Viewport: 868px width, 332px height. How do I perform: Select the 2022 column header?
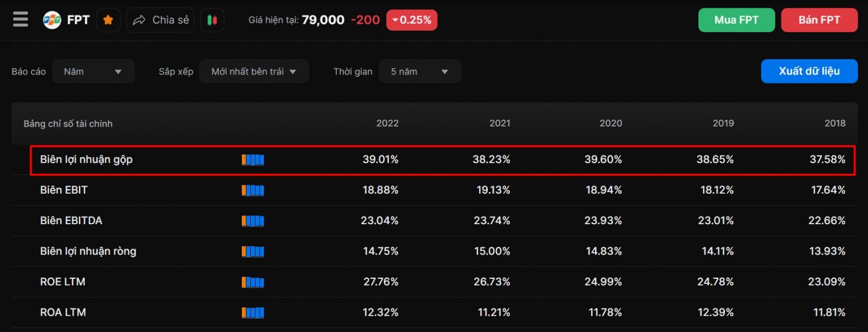(x=387, y=124)
